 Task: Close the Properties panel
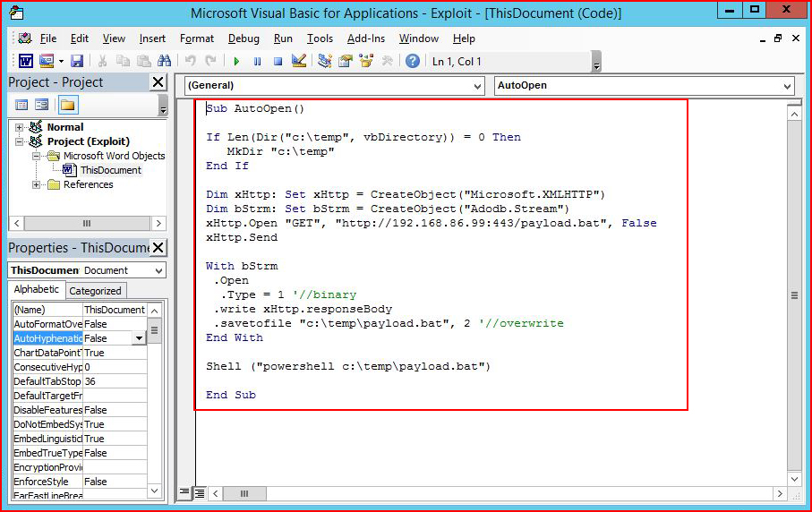coord(158,247)
